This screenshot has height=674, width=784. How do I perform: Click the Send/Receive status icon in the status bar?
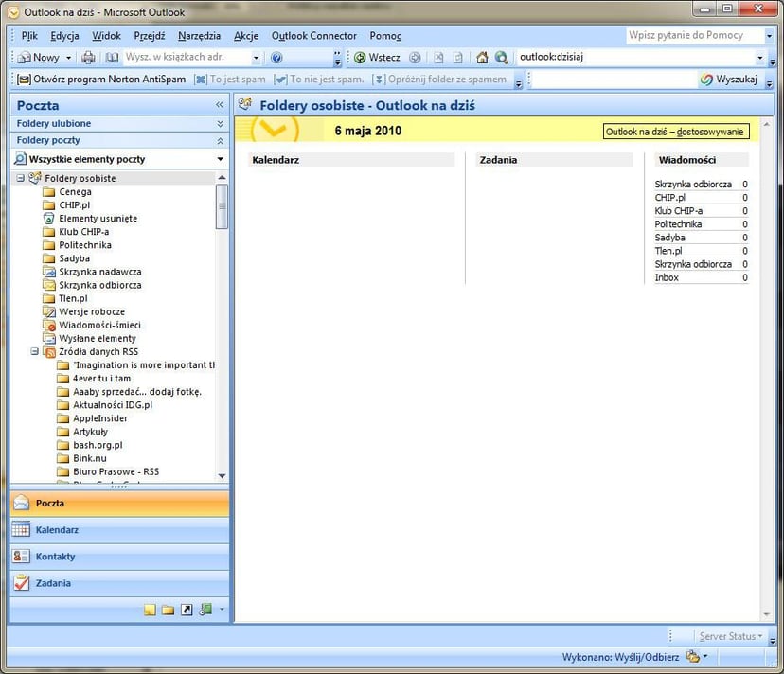point(693,656)
